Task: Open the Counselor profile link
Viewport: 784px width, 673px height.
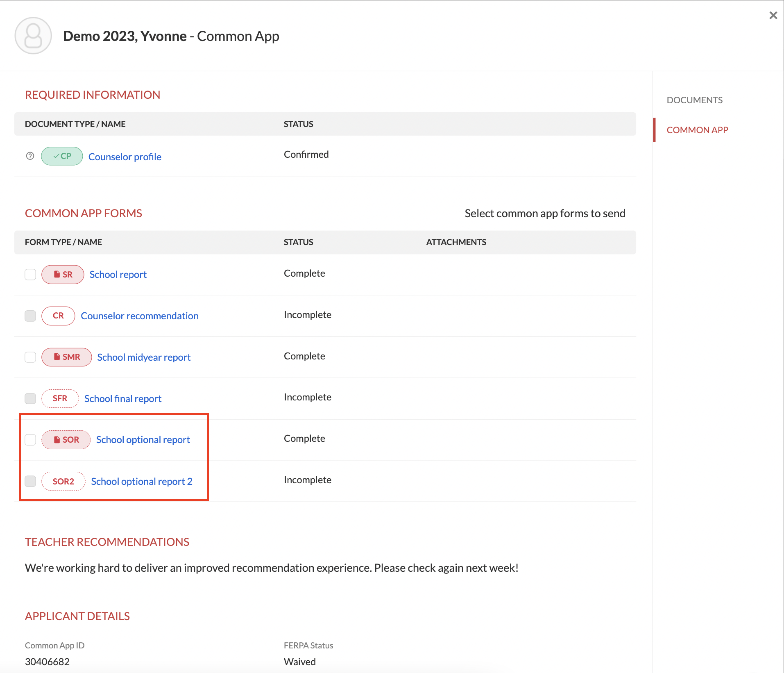Action: click(125, 157)
